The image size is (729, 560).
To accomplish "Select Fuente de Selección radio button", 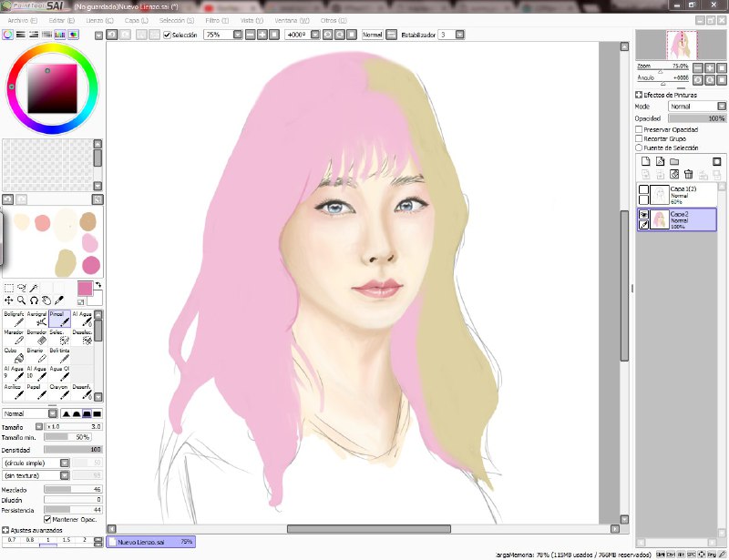I will point(639,148).
